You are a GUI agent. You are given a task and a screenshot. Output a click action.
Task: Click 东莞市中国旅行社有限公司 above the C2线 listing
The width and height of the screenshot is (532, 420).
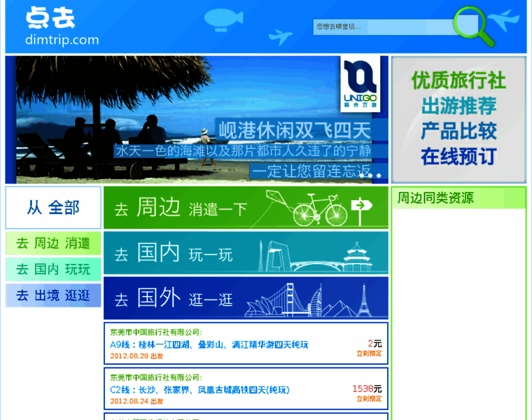click(x=155, y=377)
